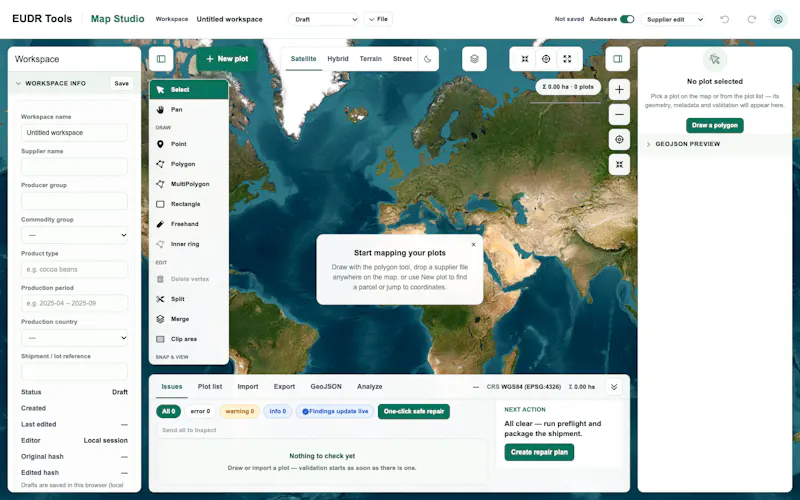The image size is (800, 500).
Task: Click the New plot button
Action: [x=227, y=59]
